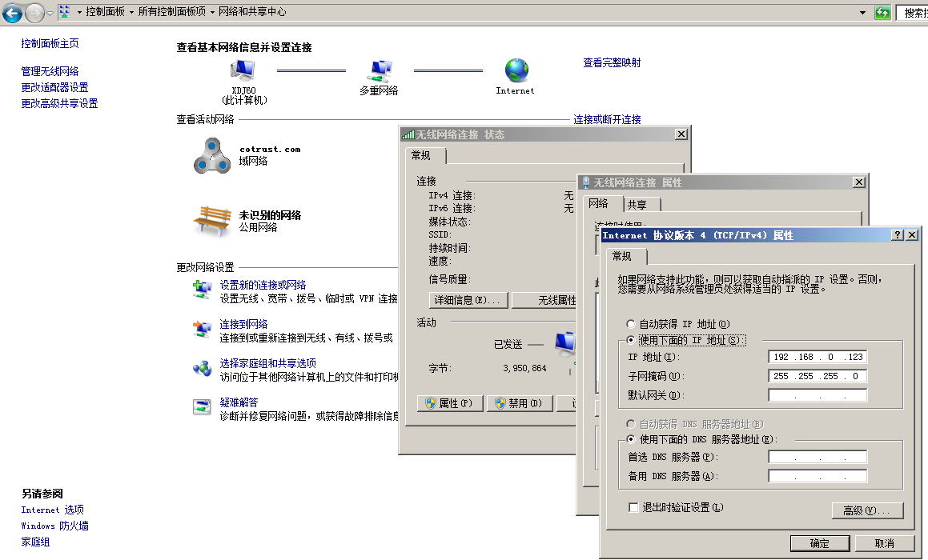928x560 pixels.
Task: Select 使用下面的 IP 地址 radio button
Action: click(631, 340)
